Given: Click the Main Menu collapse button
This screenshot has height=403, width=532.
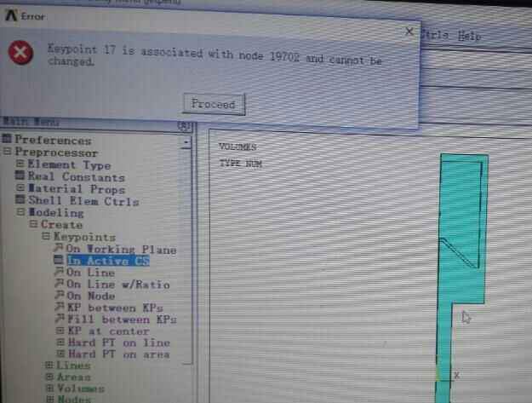Looking at the screenshot, I should (184, 126).
